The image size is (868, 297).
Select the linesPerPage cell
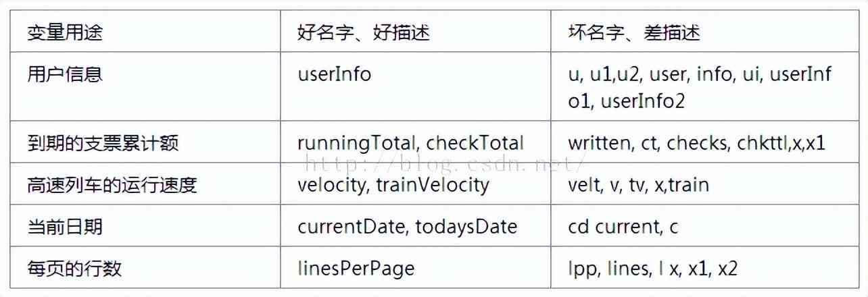click(356, 268)
